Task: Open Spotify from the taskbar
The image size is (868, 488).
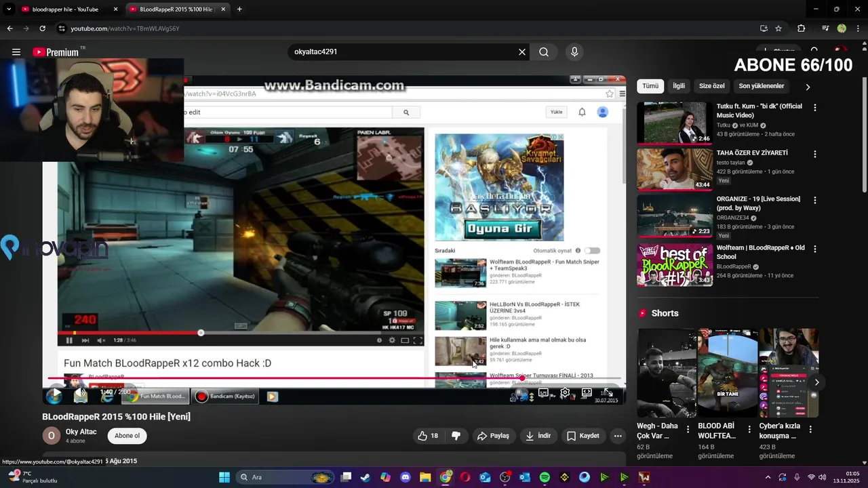Action: 545,477
